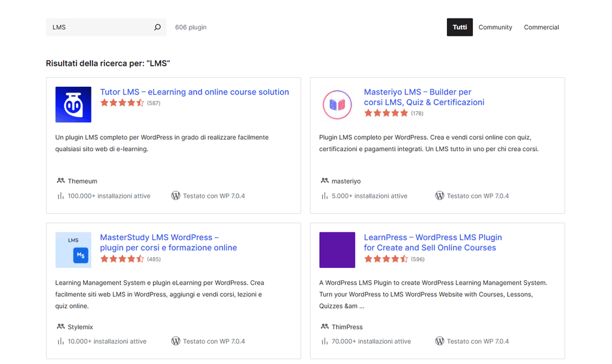The height and width of the screenshot is (364, 612).
Task: Click the '606 plugin' results count
Action: (x=191, y=27)
